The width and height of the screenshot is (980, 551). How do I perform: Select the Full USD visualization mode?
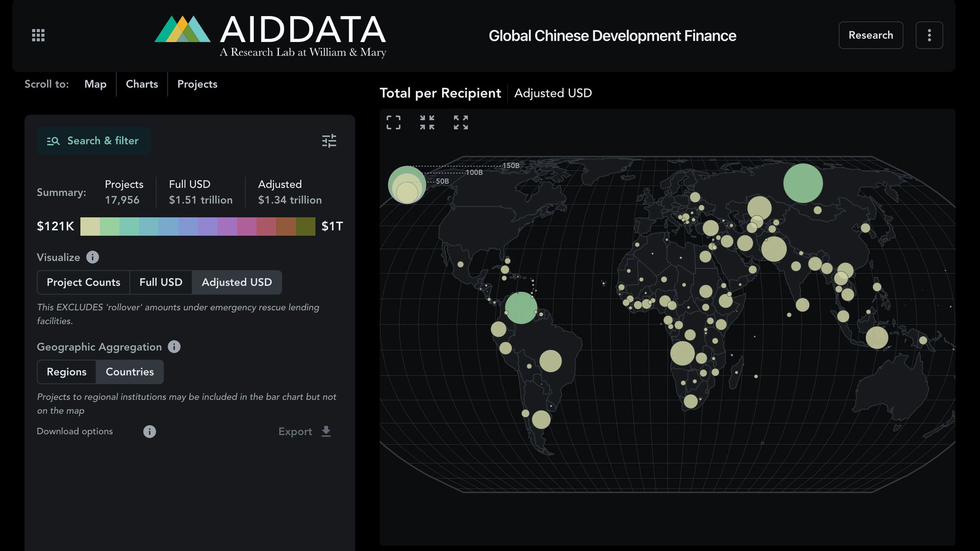[x=161, y=282]
